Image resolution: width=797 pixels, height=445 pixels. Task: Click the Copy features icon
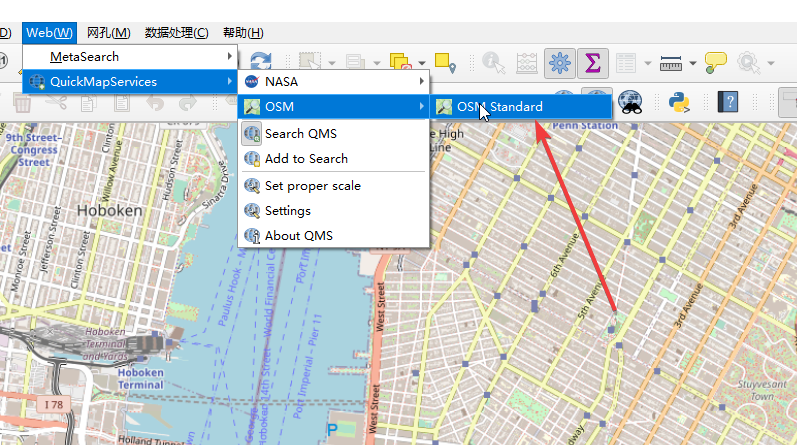click(x=88, y=103)
